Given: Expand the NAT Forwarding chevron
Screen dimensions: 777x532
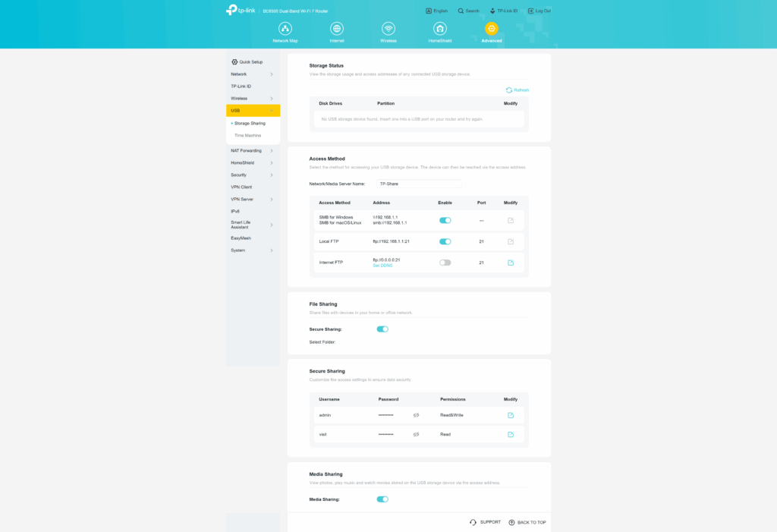Looking at the screenshot, I should (272, 151).
